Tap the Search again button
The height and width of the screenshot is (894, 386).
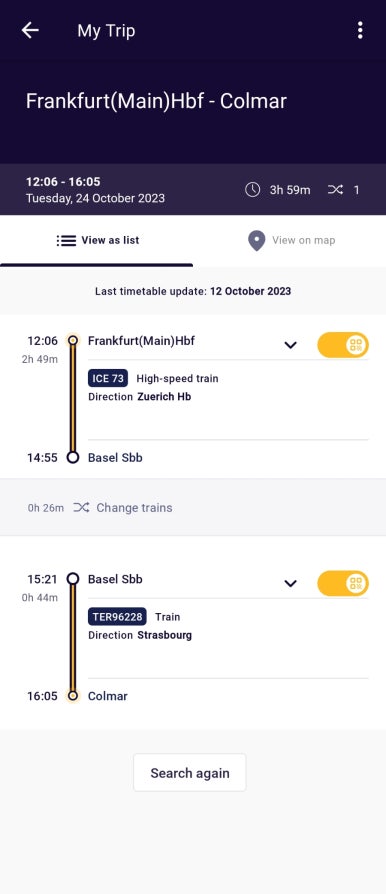pyautogui.click(x=190, y=773)
